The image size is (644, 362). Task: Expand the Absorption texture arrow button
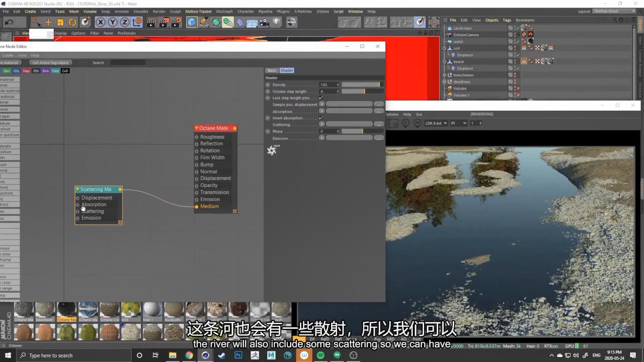tap(322, 111)
